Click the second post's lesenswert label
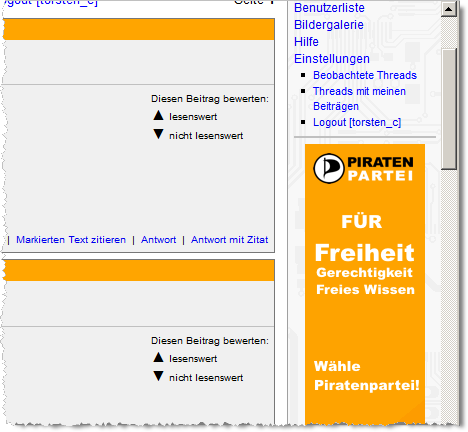The height and width of the screenshot is (432, 468). click(193, 359)
